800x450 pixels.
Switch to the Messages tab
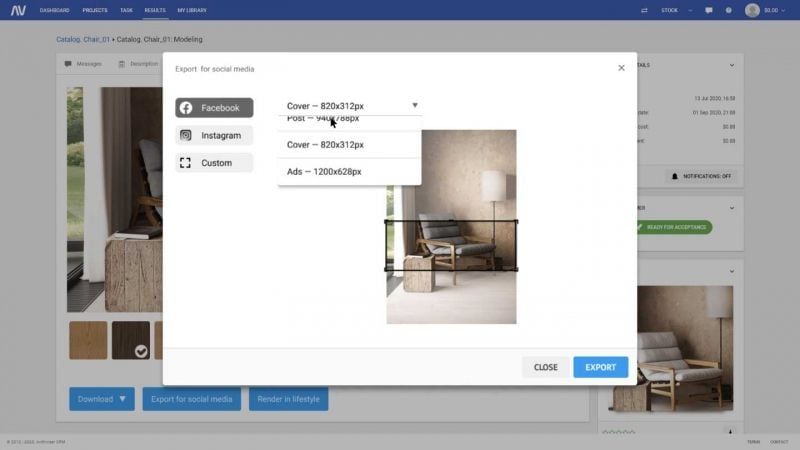(84, 64)
